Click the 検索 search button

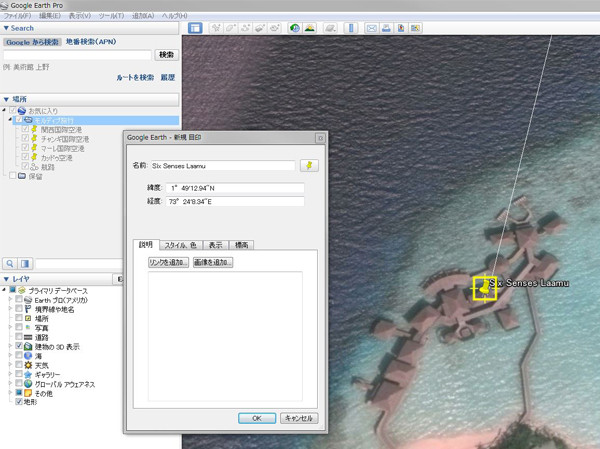point(166,55)
